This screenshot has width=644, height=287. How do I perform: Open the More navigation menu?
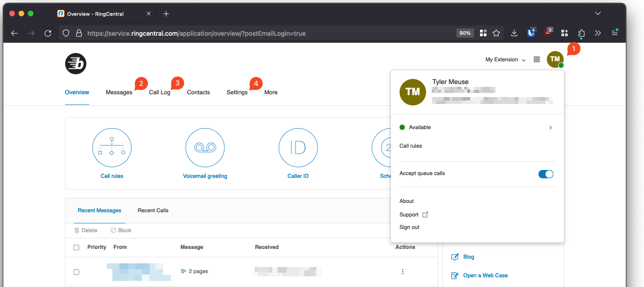(270, 92)
